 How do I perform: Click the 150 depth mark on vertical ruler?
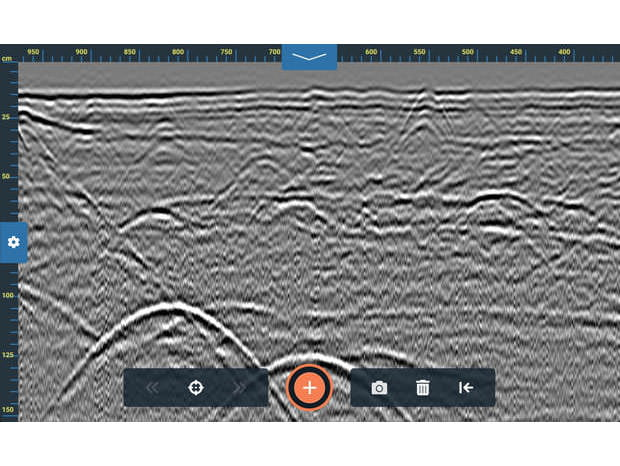click(7, 410)
